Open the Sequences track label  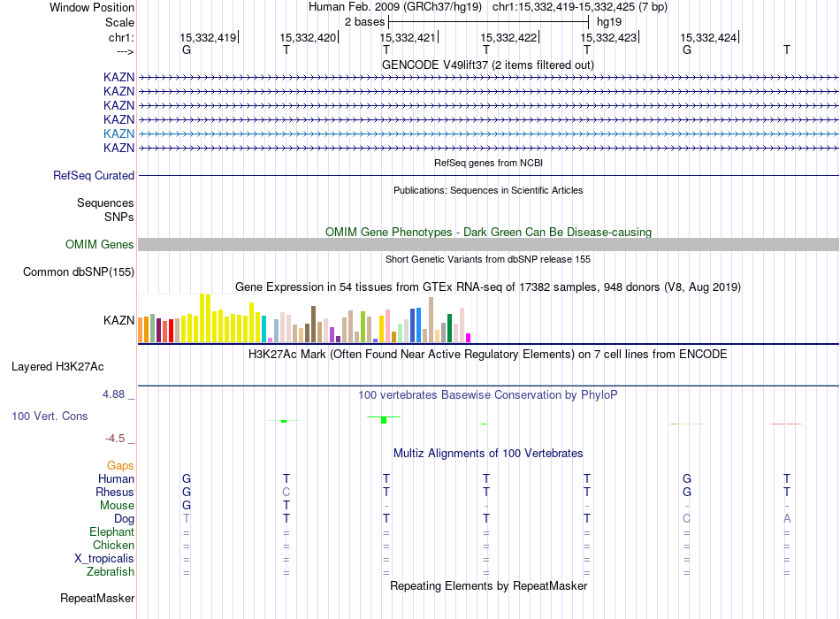[105, 203]
